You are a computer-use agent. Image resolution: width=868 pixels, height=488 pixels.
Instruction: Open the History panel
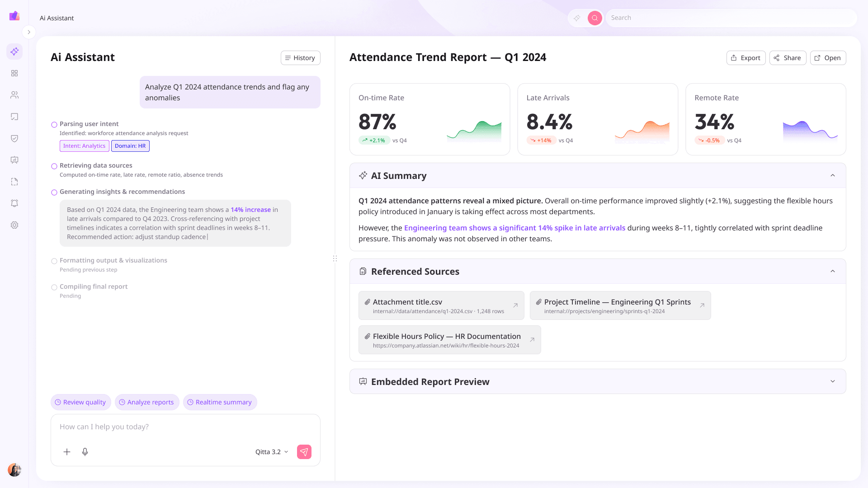pyautogui.click(x=301, y=58)
